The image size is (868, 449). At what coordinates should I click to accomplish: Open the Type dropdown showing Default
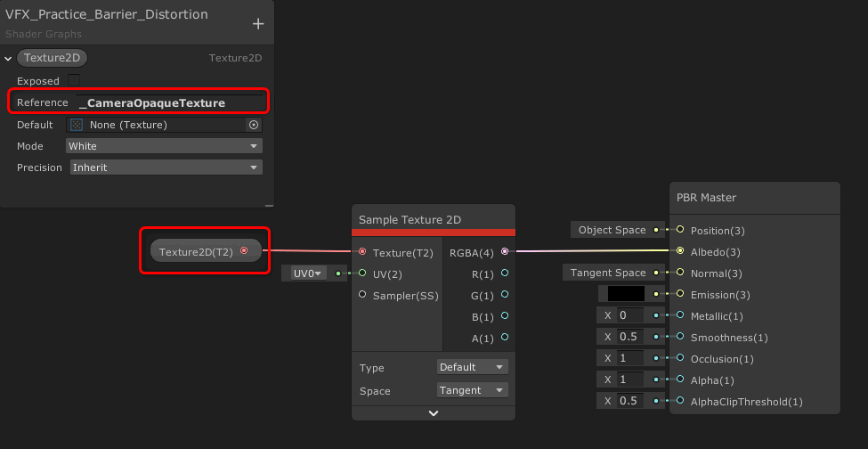[472, 367]
